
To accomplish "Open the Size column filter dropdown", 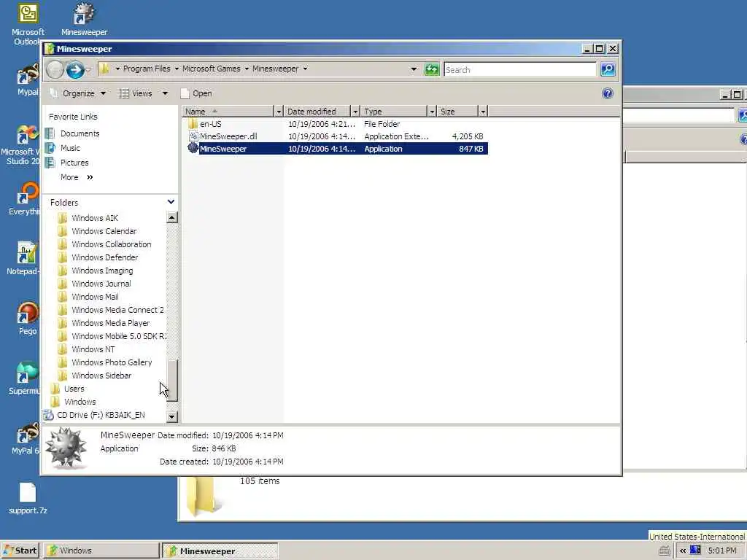I will [483, 112].
